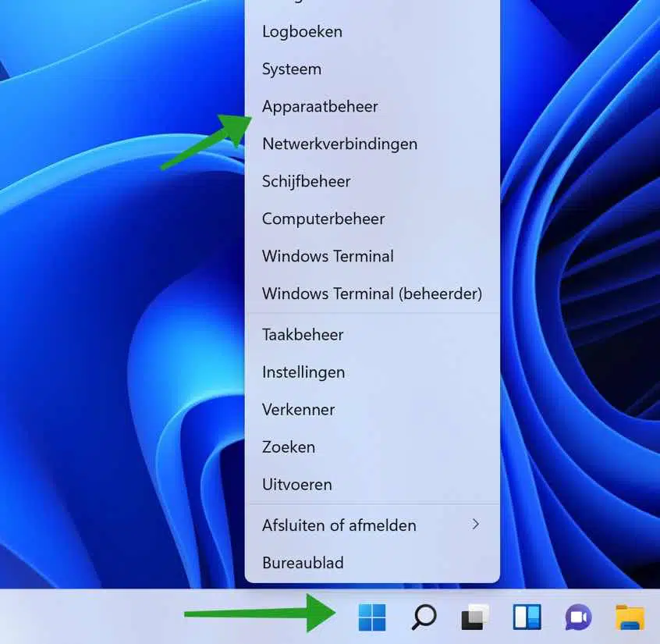
Task: Open the Windows Start button
Action: (x=371, y=617)
